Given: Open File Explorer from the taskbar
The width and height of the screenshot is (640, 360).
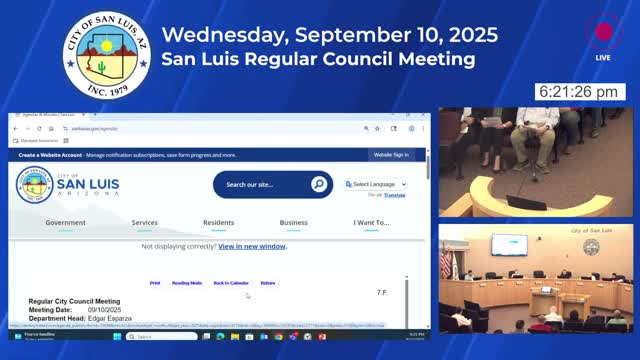Looking at the screenshot, I should click(235, 337).
